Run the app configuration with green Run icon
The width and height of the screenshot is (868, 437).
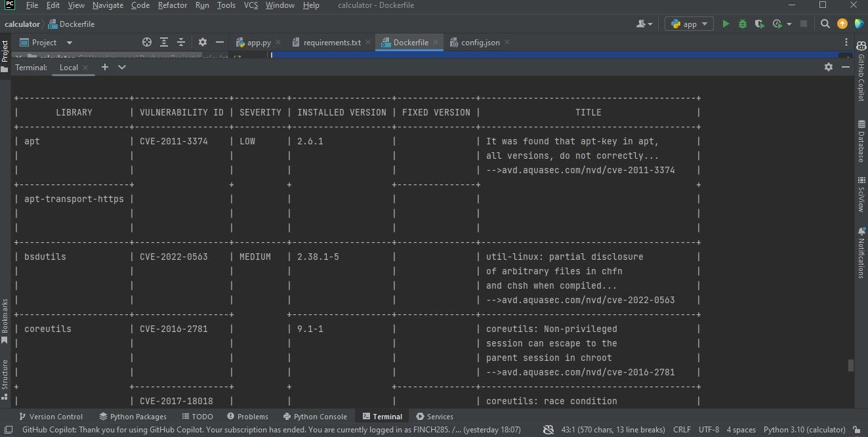click(x=726, y=23)
